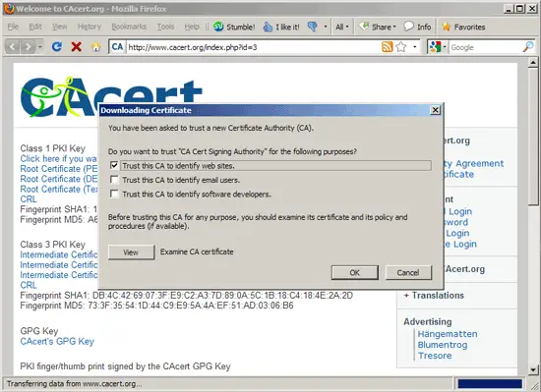The width and height of the screenshot is (541, 392).
Task: Click the toolbar grip handle beside Help
Action: point(207,27)
